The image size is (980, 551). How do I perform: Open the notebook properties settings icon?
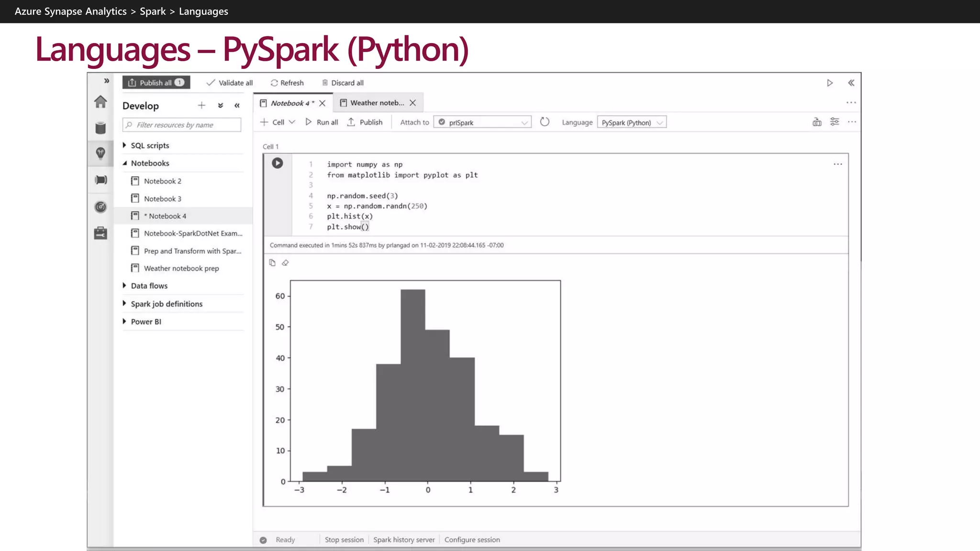click(835, 122)
